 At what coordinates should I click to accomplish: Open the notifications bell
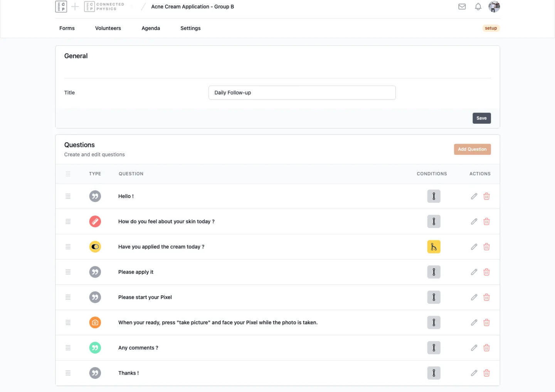click(x=478, y=7)
